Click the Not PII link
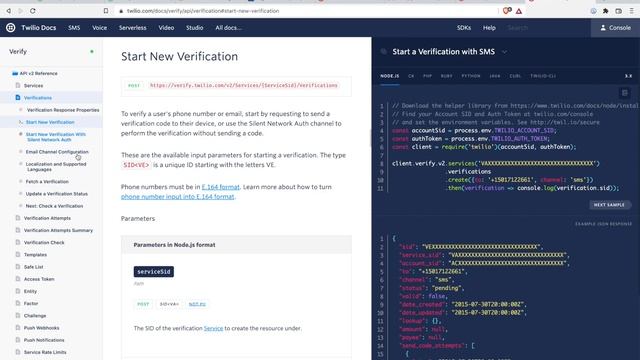The image size is (640, 360). (x=197, y=304)
